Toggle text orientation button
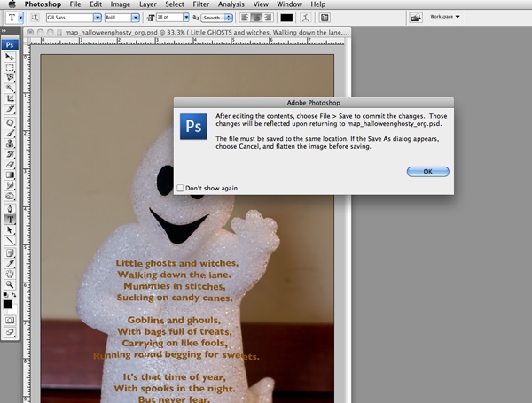 point(35,18)
